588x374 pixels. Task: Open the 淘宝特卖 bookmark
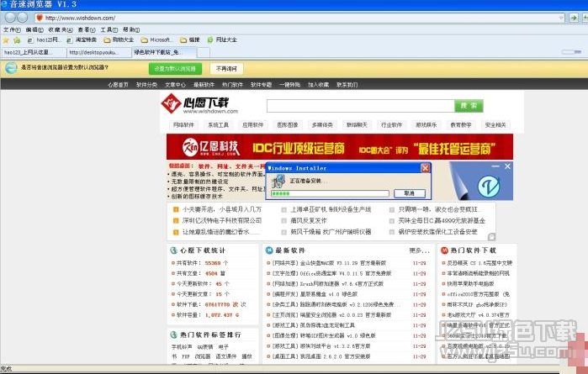point(82,40)
